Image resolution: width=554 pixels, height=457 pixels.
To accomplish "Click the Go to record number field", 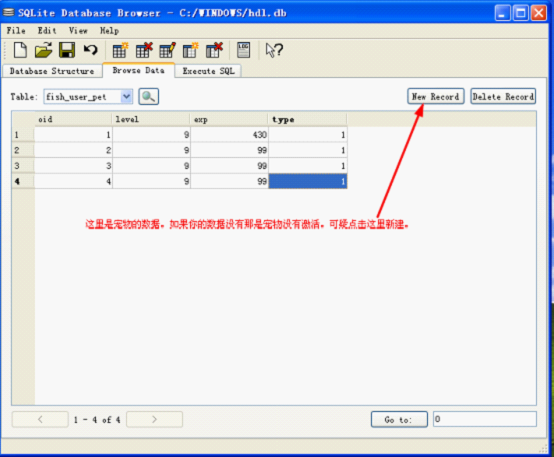I will [x=485, y=419].
